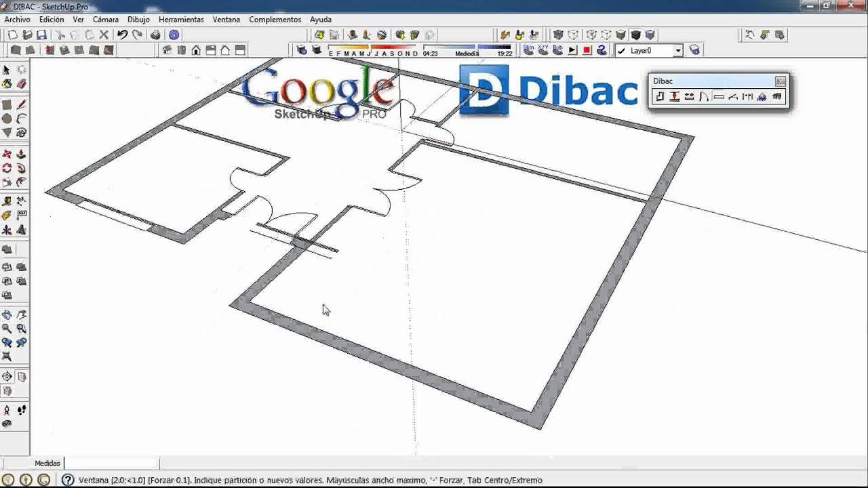Screen dimensions: 868x488
Task: Open the Layer0 layer dropdown
Action: point(677,51)
